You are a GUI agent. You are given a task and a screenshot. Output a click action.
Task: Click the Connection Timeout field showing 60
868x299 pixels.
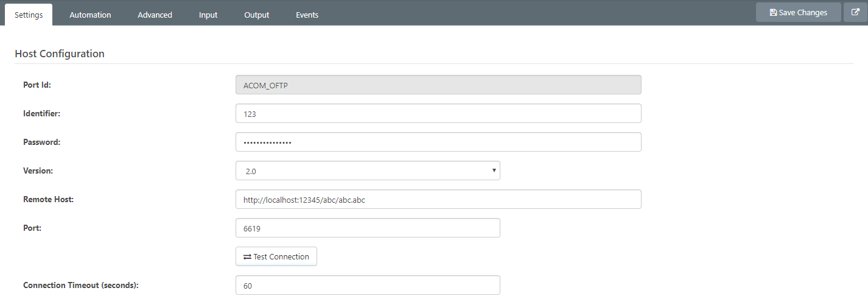[367, 285]
